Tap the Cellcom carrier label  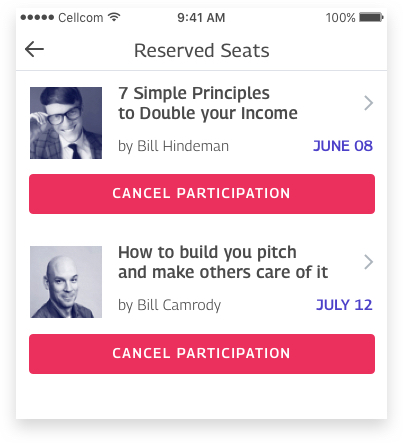81,17
